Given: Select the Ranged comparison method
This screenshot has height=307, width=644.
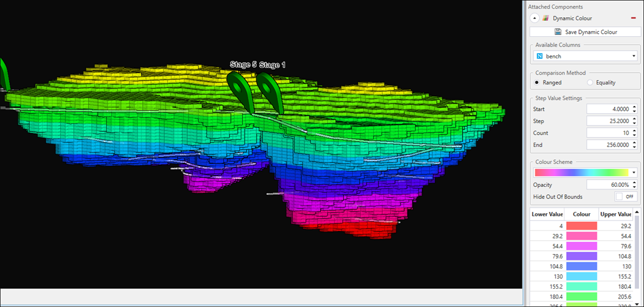Looking at the screenshot, I should point(537,83).
